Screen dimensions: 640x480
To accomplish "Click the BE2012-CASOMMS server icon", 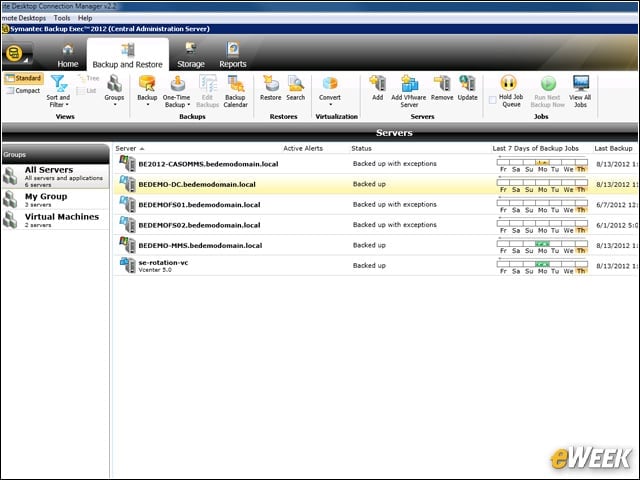I will pos(127,164).
